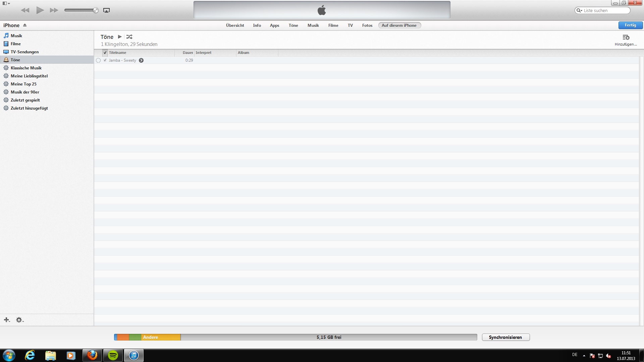
Task: Click the play button in top toolbar
Action: pyautogui.click(x=40, y=10)
